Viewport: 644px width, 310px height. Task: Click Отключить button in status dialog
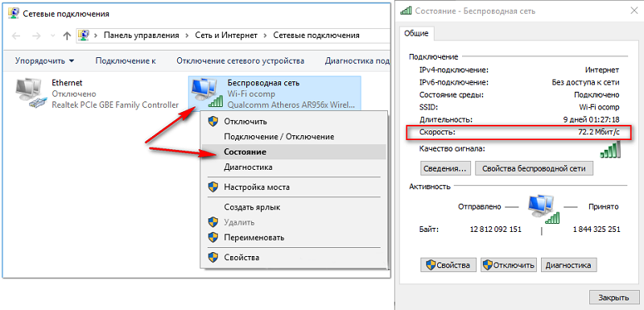(509, 265)
